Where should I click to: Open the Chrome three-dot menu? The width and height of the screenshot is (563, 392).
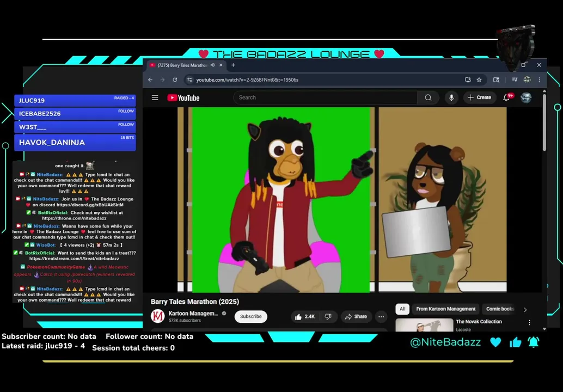pyautogui.click(x=539, y=79)
